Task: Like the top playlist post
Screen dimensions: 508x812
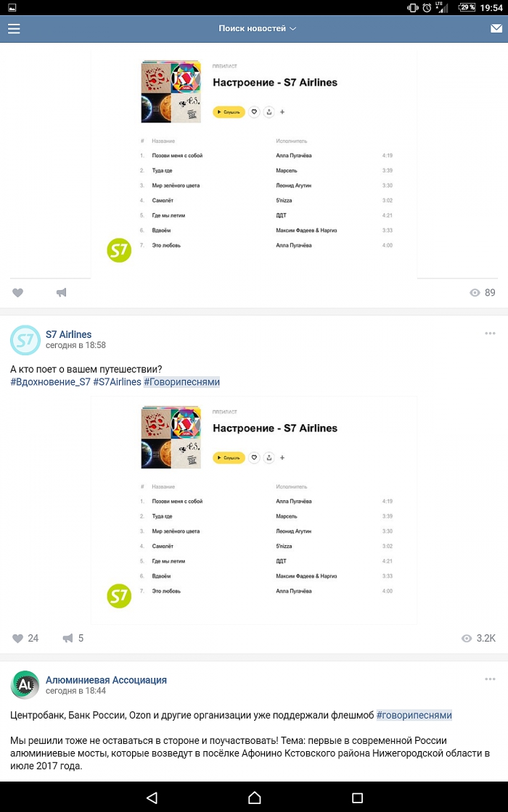Action: 18,292
